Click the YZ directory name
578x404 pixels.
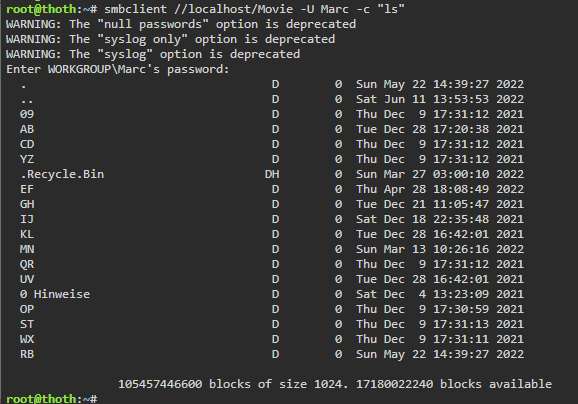[27, 159]
